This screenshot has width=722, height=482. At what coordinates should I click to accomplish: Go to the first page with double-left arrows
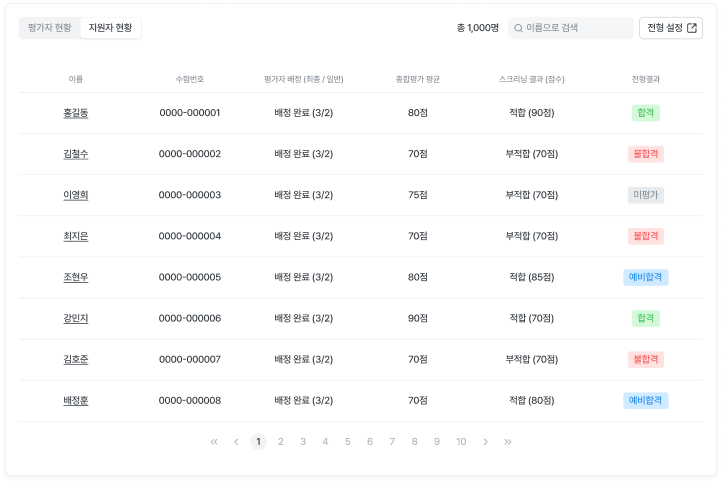pyautogui.click(x=214, y=441)
